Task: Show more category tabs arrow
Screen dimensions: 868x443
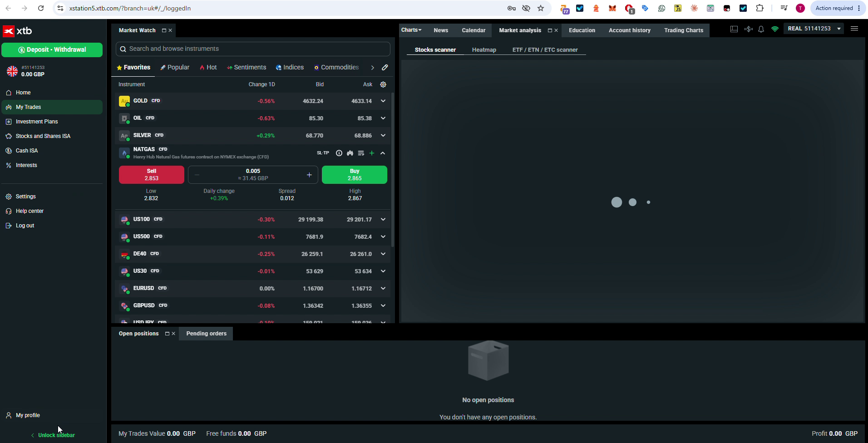Action: point(372,68)
